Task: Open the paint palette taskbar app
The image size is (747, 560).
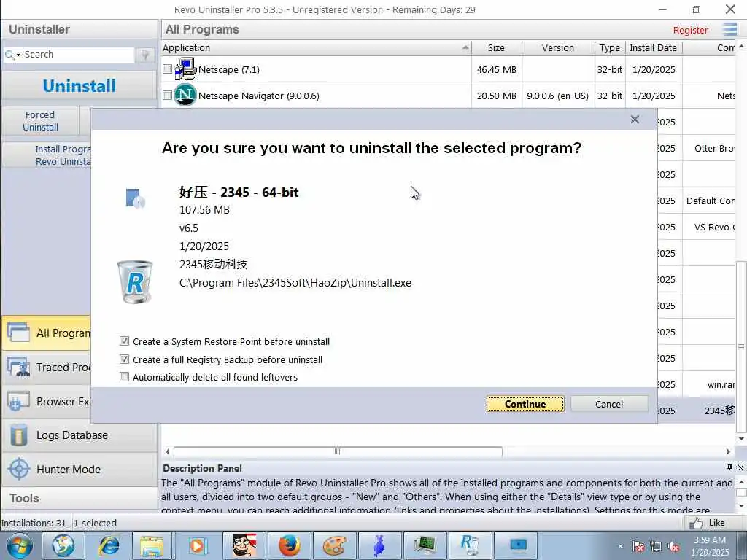Action: 334,545
